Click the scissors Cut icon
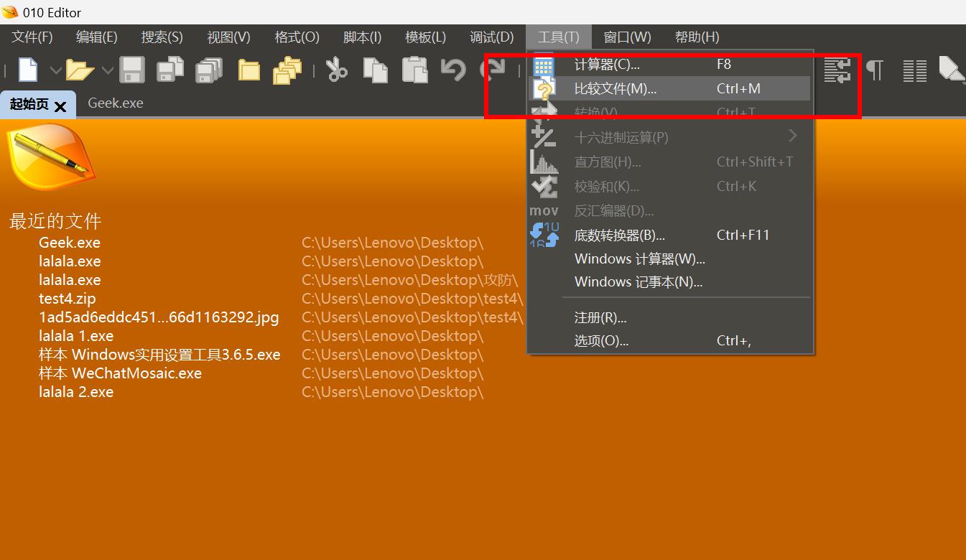Screen dimensions: 966x560 (336, 70)
